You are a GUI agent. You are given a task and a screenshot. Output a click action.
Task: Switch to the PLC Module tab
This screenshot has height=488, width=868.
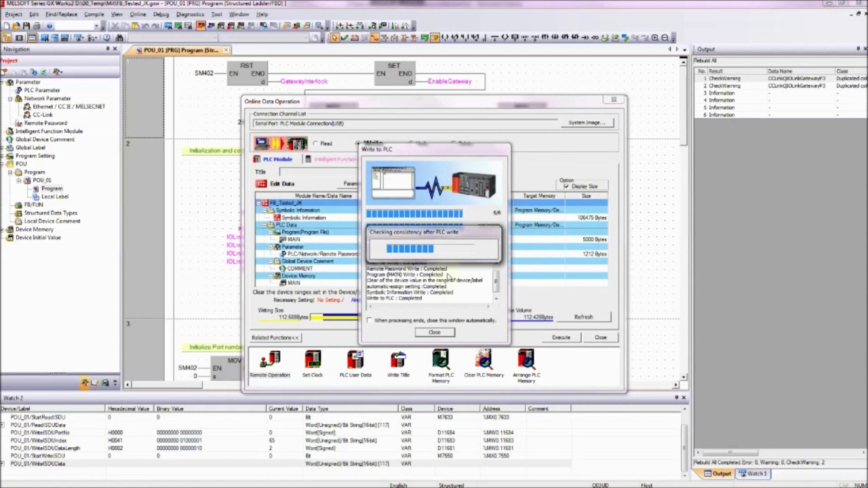point(273,159)
